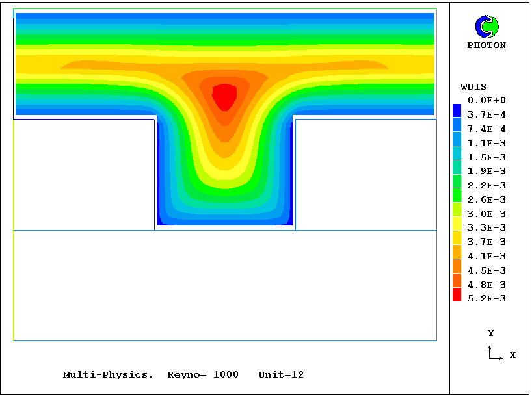Click the large empty rectangle below the cavity
Viewport: 532px width, 397px height.
224,285
